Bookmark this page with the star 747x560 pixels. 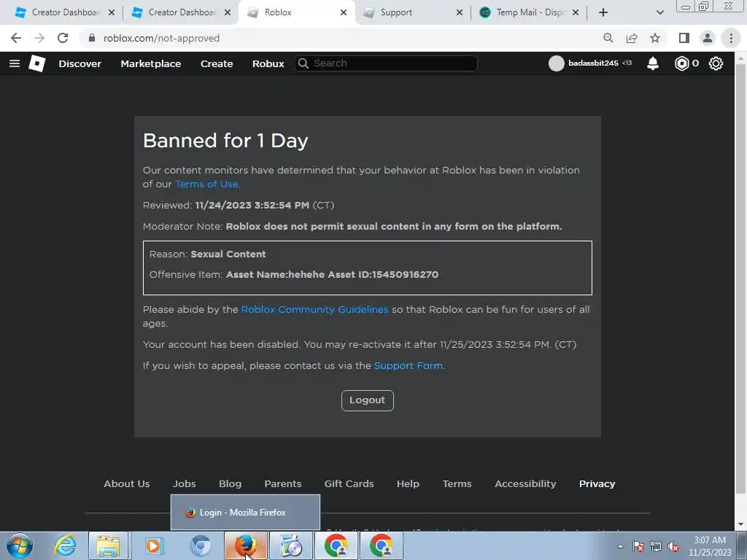(x=655, y=38)
